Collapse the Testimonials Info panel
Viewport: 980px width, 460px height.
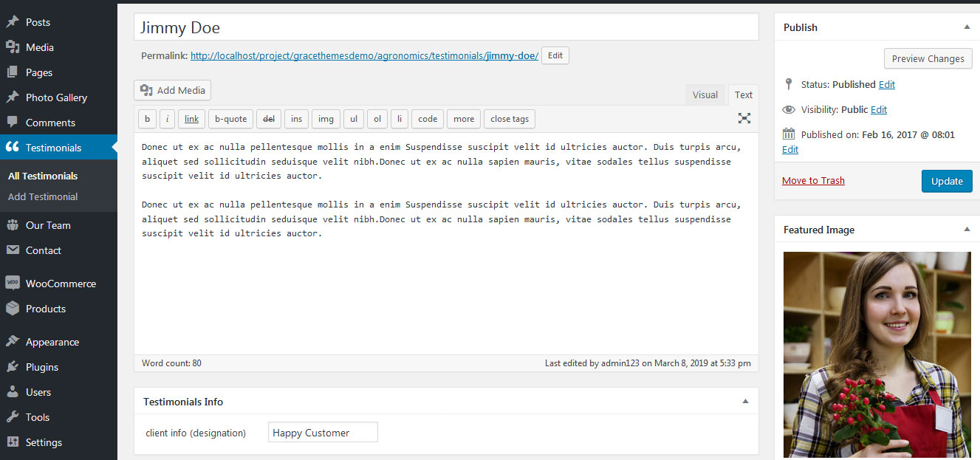(x=745, y=402)
